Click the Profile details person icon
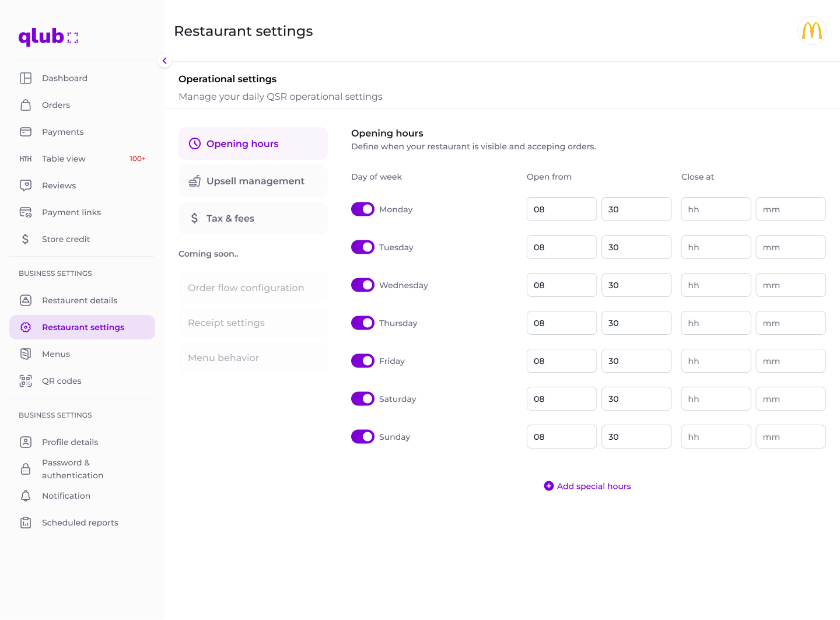 (x=26, y=442)
